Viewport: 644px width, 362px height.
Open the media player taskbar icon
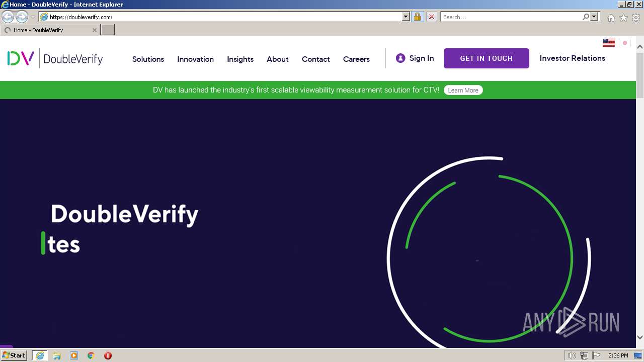[74, 355]
